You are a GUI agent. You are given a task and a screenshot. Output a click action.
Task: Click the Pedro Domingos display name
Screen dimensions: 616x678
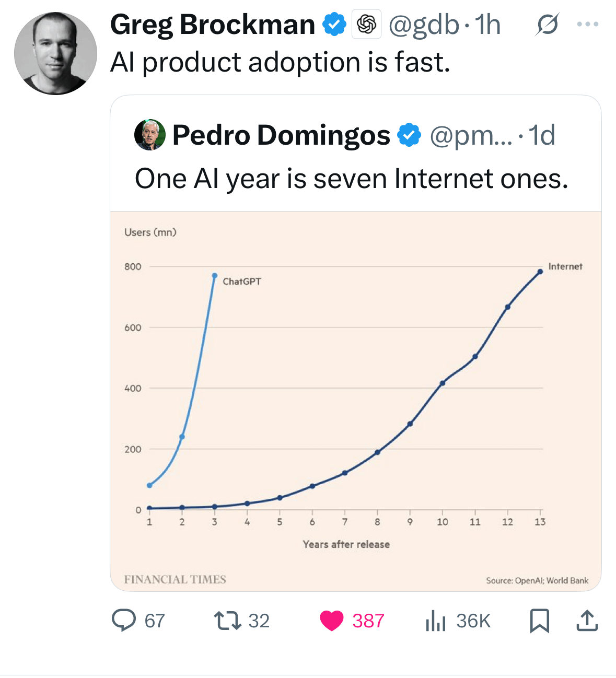281,135
